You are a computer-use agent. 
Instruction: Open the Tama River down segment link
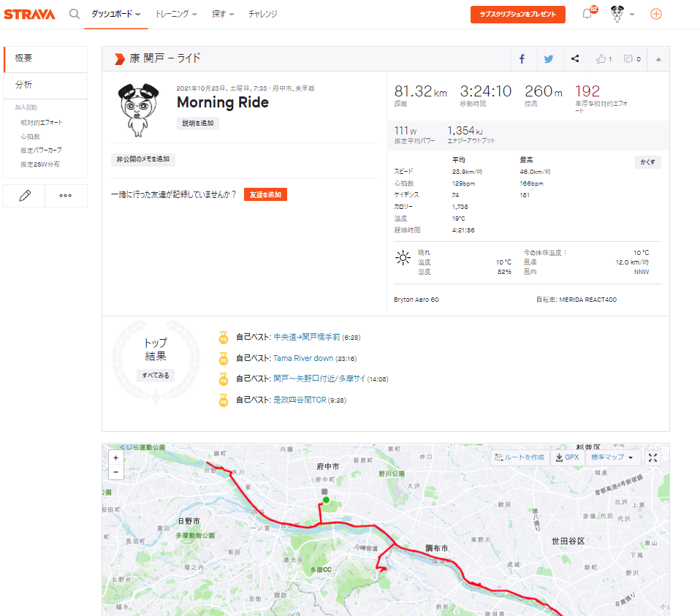click(303, 359)
